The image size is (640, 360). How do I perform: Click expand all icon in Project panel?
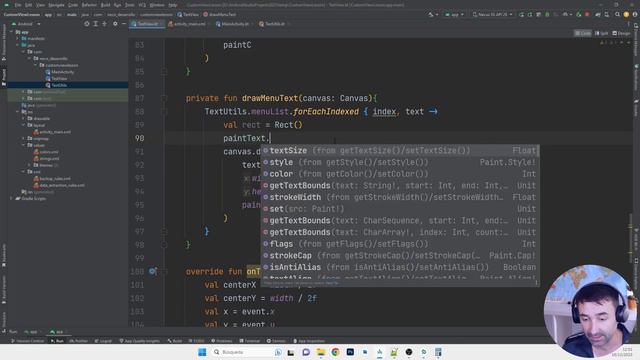pyautogui.click(x=96, y=24)
